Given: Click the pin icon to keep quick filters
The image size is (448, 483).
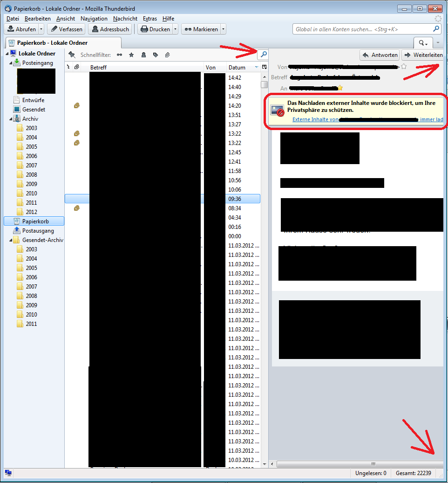Looking at the screenshot, I should (72, 55).
